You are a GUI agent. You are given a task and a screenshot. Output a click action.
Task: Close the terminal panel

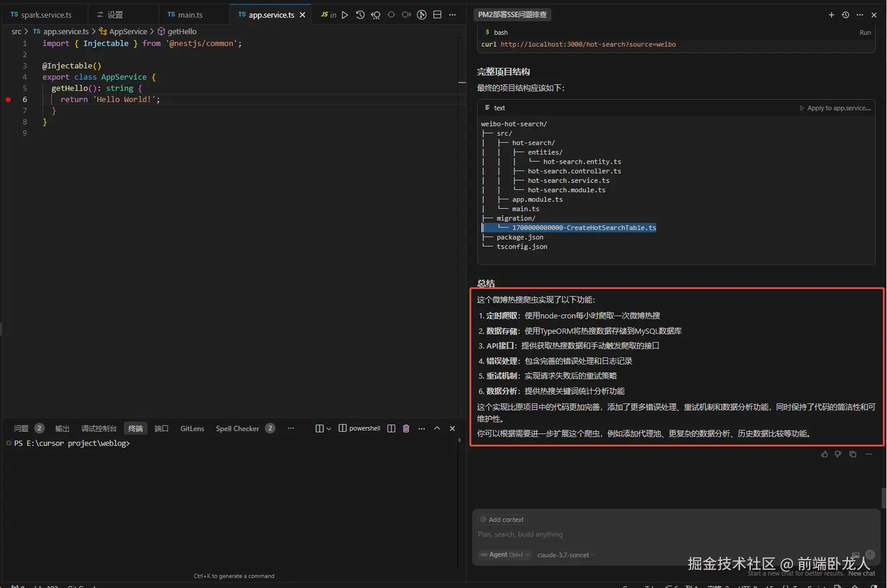[452, 428]
